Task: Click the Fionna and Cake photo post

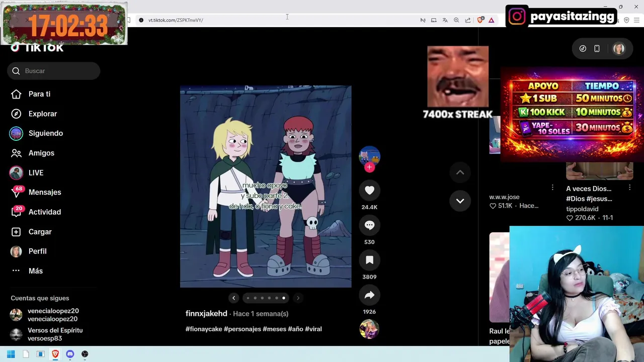Action: [266, 187]
